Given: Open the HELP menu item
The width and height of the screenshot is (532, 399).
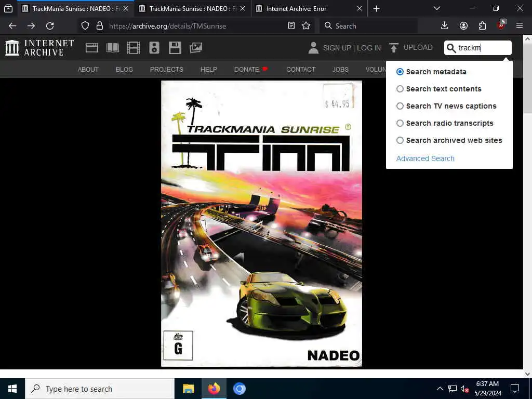Looking at the screenshot, I should click(209, 69).
